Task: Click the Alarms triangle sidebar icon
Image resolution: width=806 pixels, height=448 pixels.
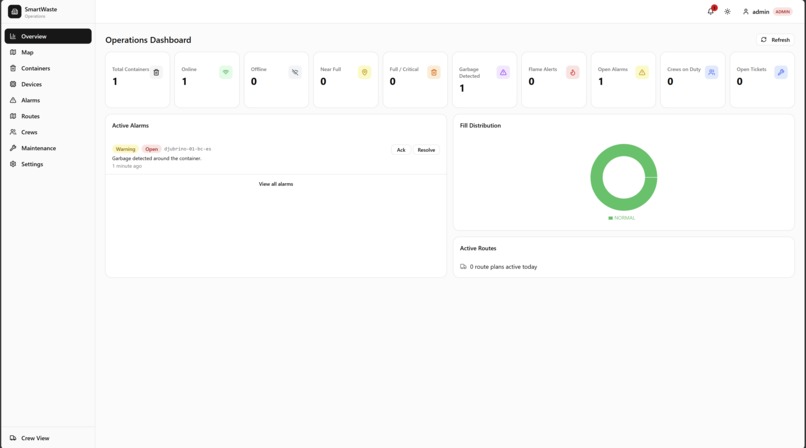Action: click(x=13, y=100)
